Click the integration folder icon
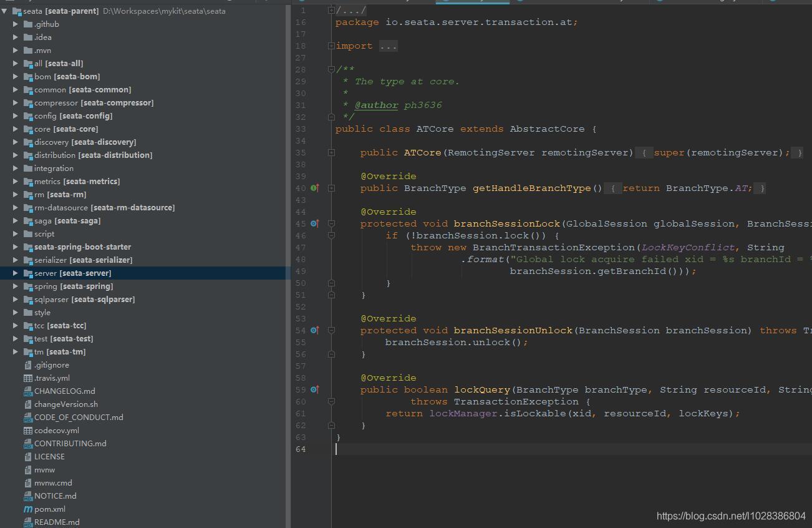Screen dimensions: 812x528 click(x=28, y=168)
